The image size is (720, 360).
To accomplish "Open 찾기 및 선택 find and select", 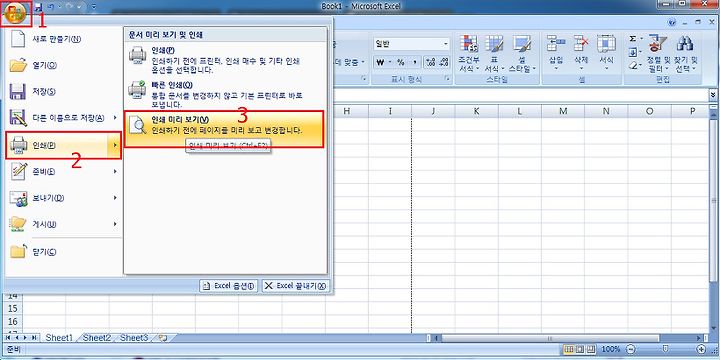I will point(685,53).
